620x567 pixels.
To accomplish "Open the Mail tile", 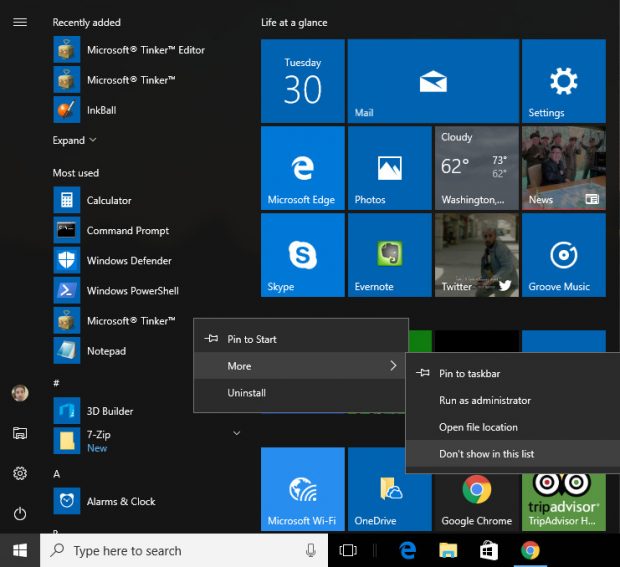I will [433, 81].
